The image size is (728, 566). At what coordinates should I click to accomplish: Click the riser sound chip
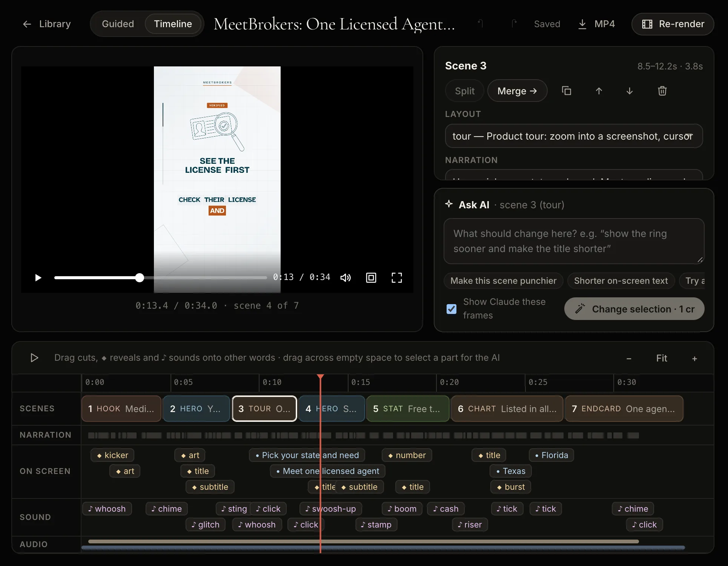click(470, 524)
